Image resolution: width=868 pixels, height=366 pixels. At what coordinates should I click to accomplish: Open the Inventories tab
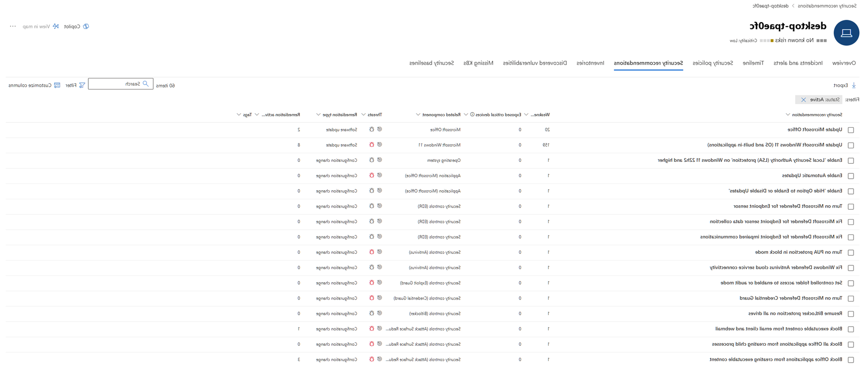point(590,63)
